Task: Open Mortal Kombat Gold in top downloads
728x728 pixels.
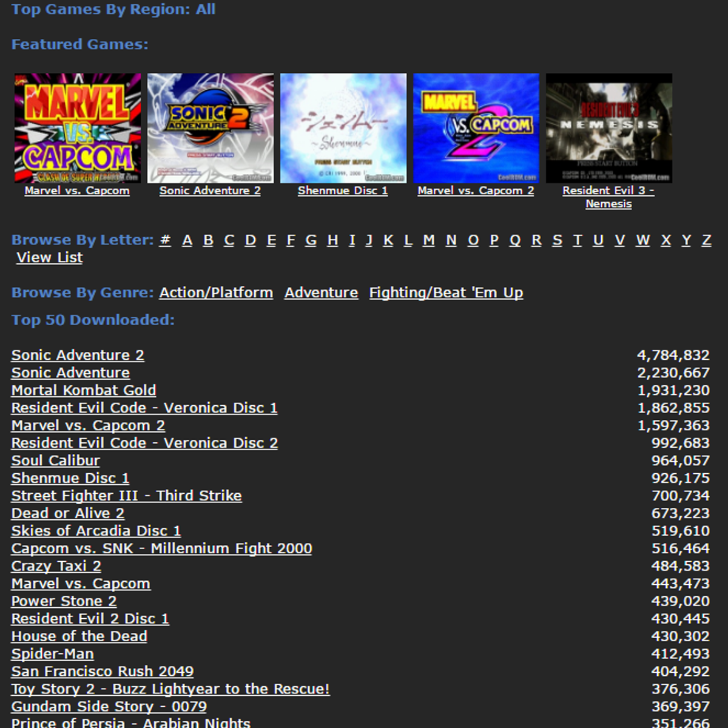Action: pos(84,391)
